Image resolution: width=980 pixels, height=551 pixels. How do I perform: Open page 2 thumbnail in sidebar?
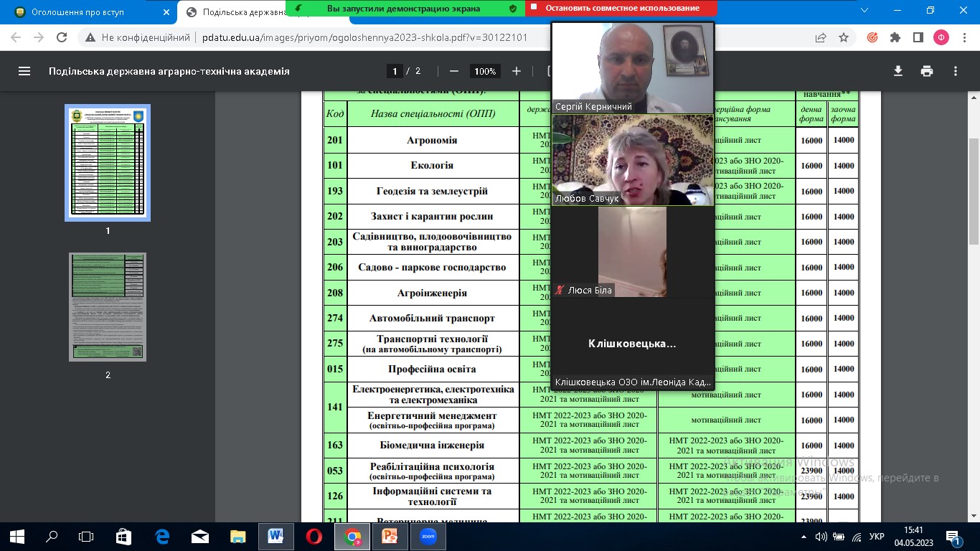coord(108,307)
